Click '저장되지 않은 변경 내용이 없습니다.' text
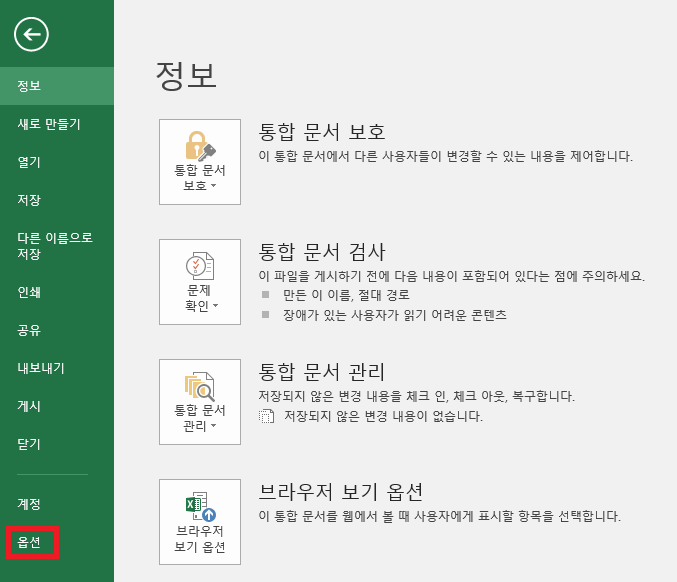 [x=383, y=416]
